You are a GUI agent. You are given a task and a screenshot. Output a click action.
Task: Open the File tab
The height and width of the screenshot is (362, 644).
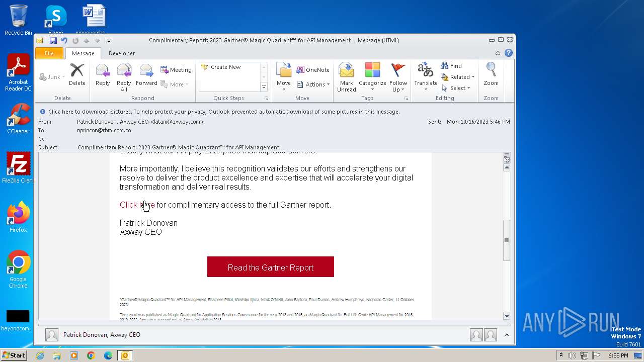49,53
